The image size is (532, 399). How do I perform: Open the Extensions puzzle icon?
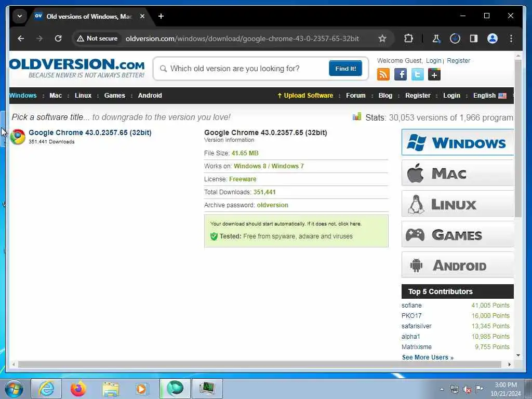click(408, 38)
